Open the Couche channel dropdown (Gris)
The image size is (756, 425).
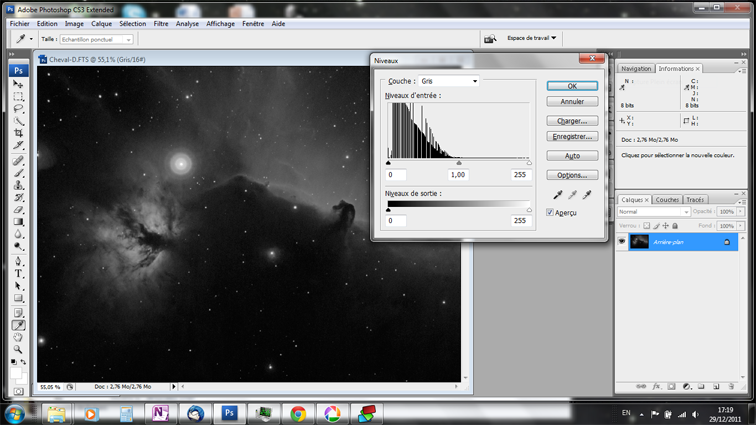[x=448, y=81]
